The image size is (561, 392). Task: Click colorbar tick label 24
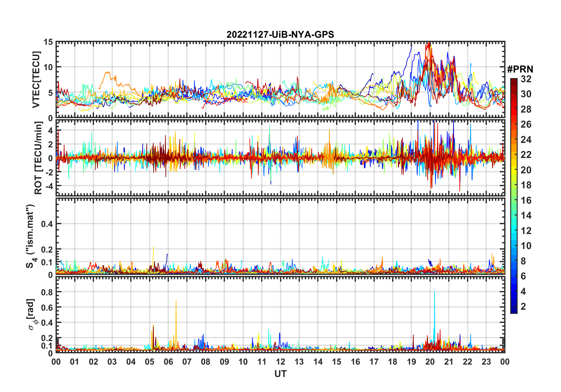pyautogui.click(x=526, y=140)
